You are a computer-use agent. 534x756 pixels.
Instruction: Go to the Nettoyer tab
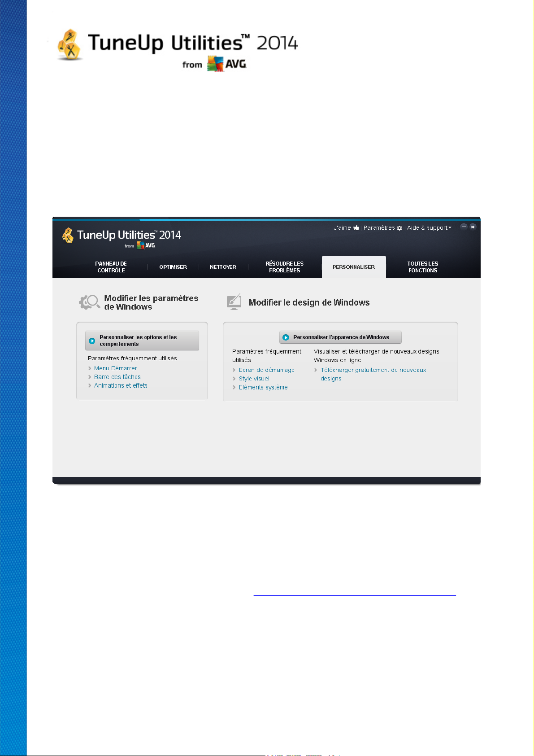click(x=223, y=267)
